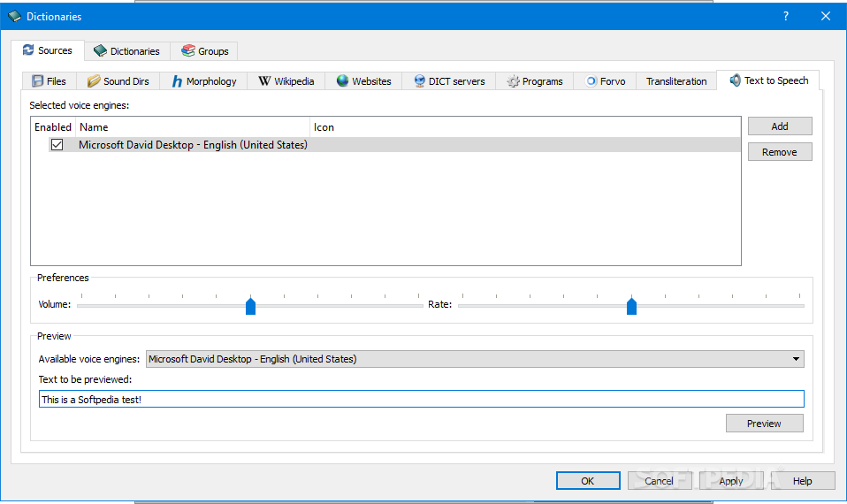Screen dimensions: 847x504
Task: Click the Cancel button
Action: coord(659,481)
